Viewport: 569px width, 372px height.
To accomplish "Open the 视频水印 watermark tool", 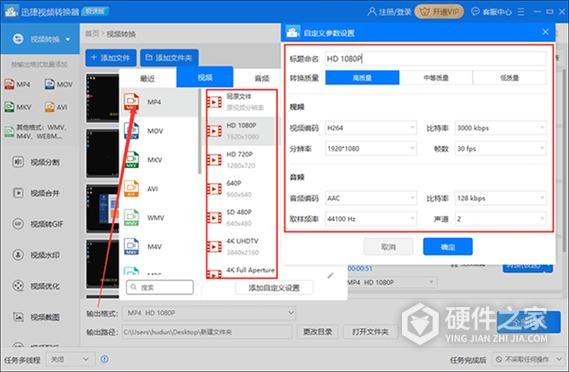I will coord(36,255).
